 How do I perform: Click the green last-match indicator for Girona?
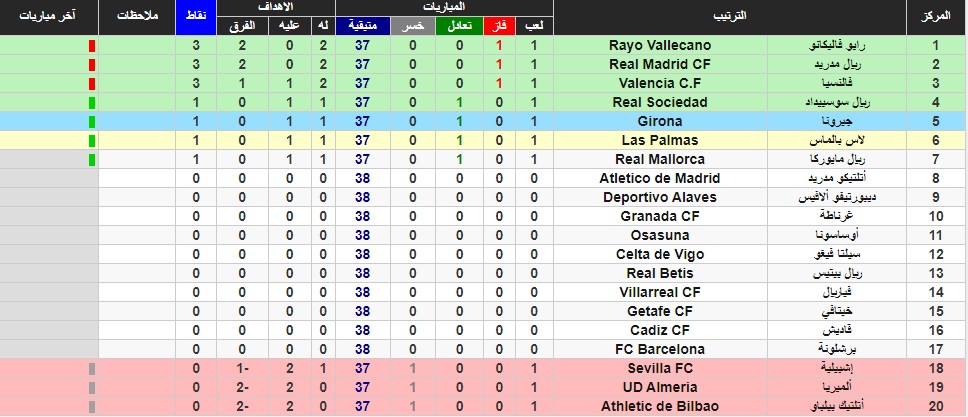point(92,122)
